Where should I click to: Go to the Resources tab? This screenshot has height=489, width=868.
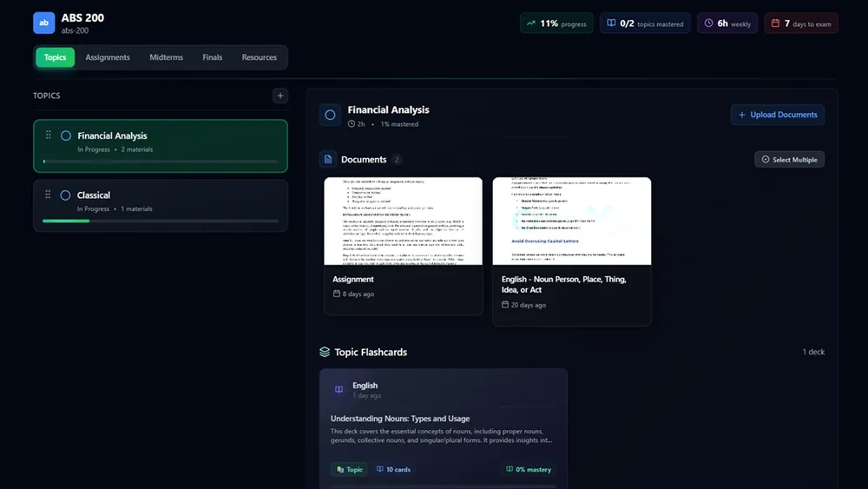point(259,57)
